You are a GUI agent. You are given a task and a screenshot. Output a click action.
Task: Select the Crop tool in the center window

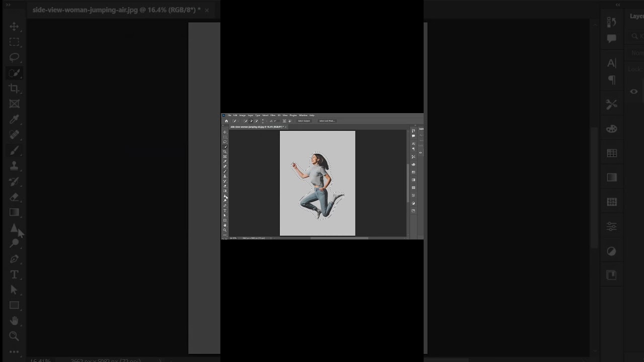[x=225, y=152]
